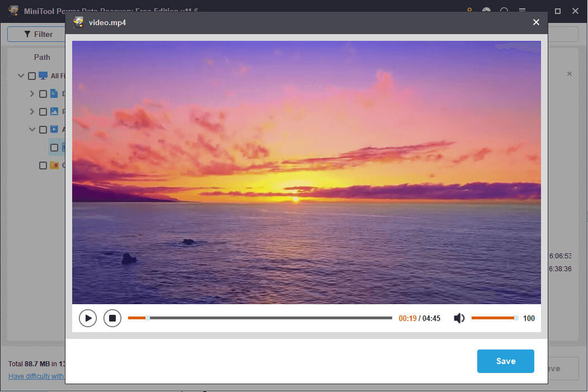Maximize the MiniTool main window
Image resolution: width=588 pixels, height=392 pixels.
click(558, 11)
